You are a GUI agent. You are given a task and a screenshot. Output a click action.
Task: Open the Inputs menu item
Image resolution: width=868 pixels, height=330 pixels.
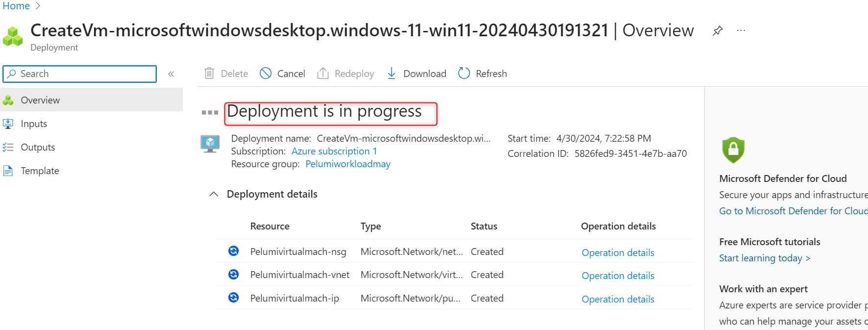34,124
